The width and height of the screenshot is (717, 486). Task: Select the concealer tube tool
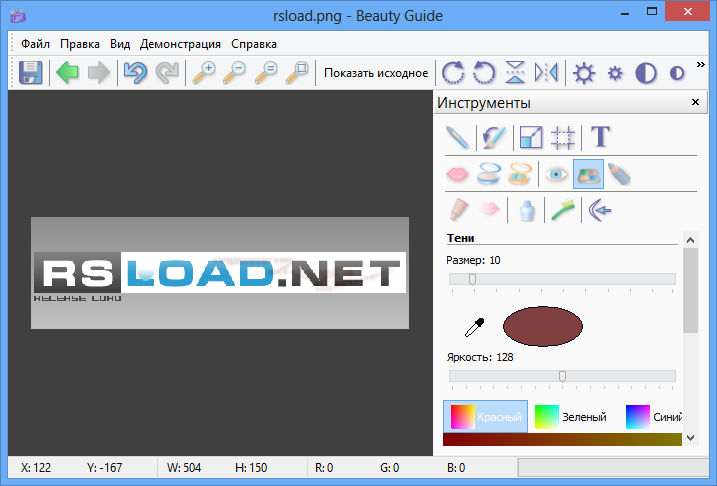tap(458, 210)
